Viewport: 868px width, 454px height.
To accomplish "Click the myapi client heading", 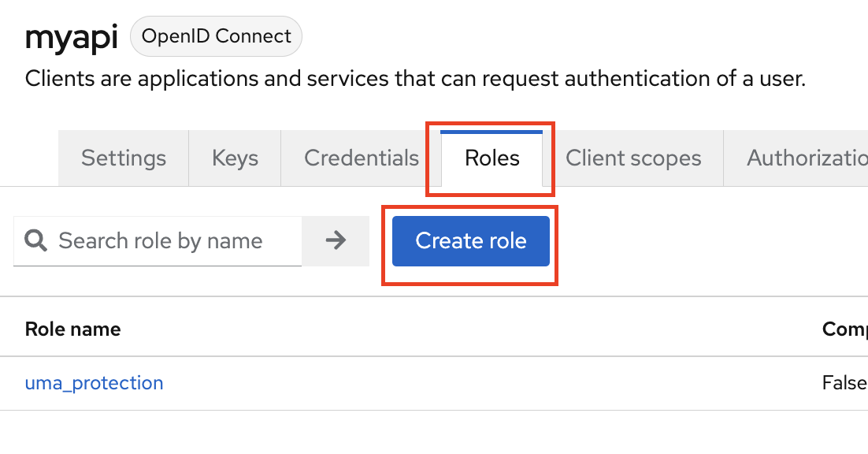I will pyautogui.click(x=71, y=37).
